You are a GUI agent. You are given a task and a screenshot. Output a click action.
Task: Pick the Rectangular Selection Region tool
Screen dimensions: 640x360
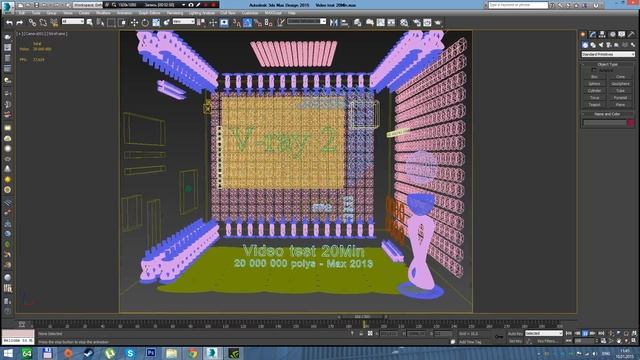pyautogui.click(x=111, y=23)
